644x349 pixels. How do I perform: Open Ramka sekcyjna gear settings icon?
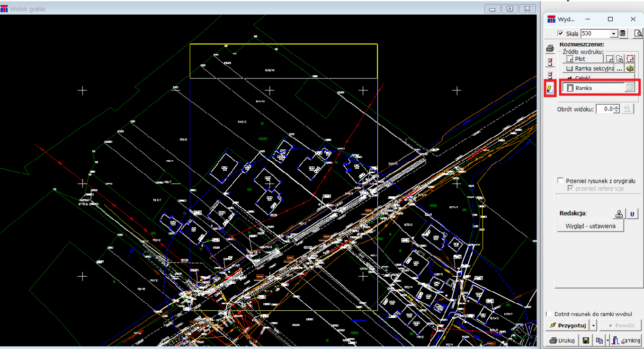[630, 69]
